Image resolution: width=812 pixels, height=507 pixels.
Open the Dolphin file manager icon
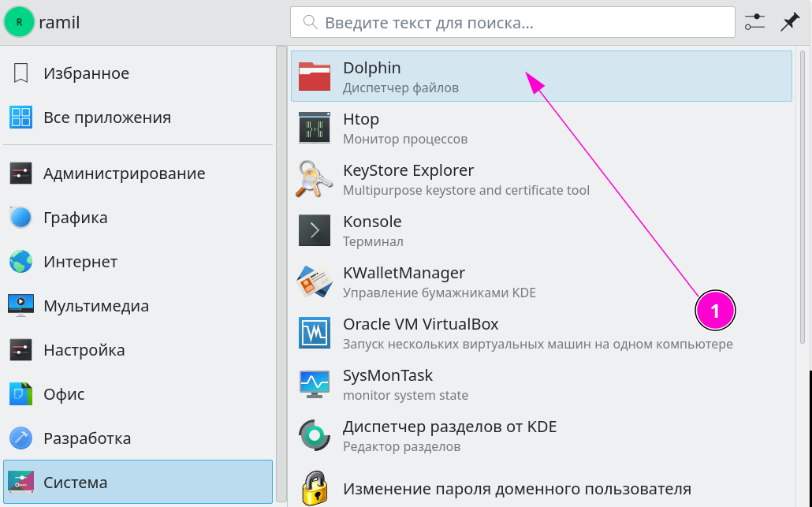tap(315, 76)
